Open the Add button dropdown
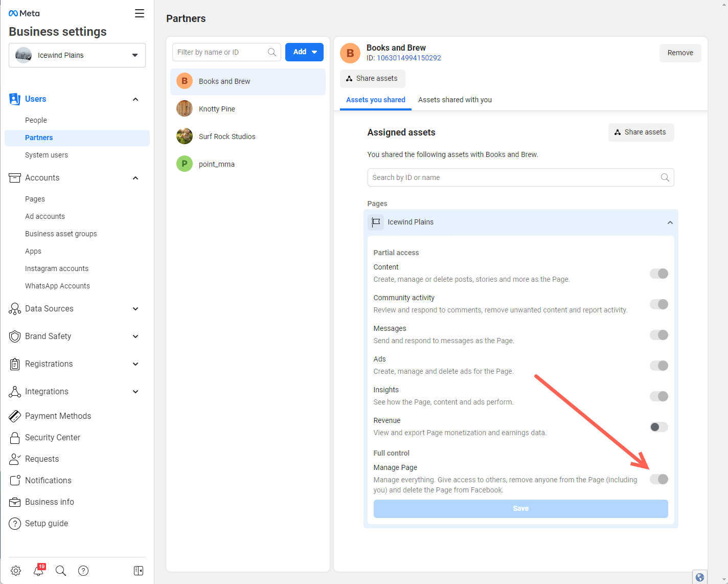Screen dimensions: 728x584 pos(304,52)
